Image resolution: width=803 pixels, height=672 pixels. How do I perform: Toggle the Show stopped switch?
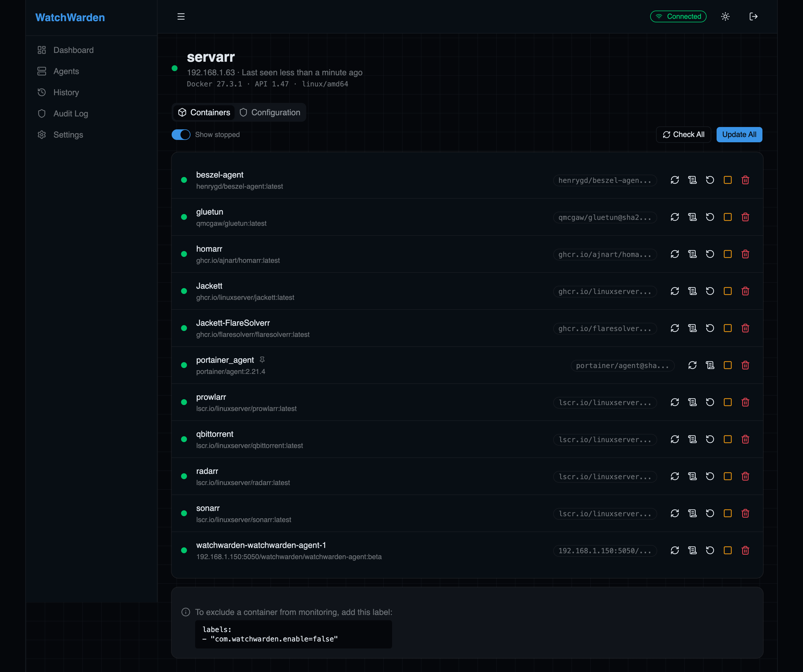pos(181,135)
